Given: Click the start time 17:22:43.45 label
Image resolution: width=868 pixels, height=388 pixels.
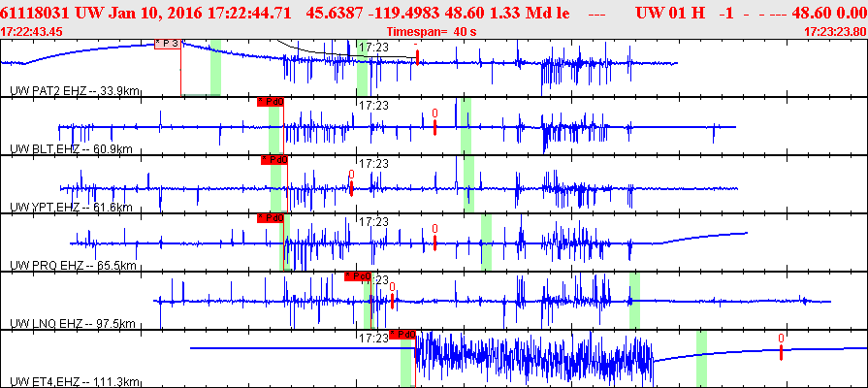Looking at the screenshot, I should (32, 31).
